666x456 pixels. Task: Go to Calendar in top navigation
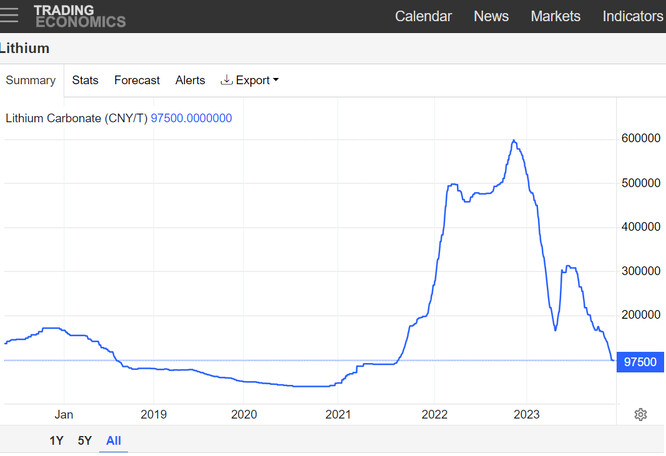tap(423, 16)
